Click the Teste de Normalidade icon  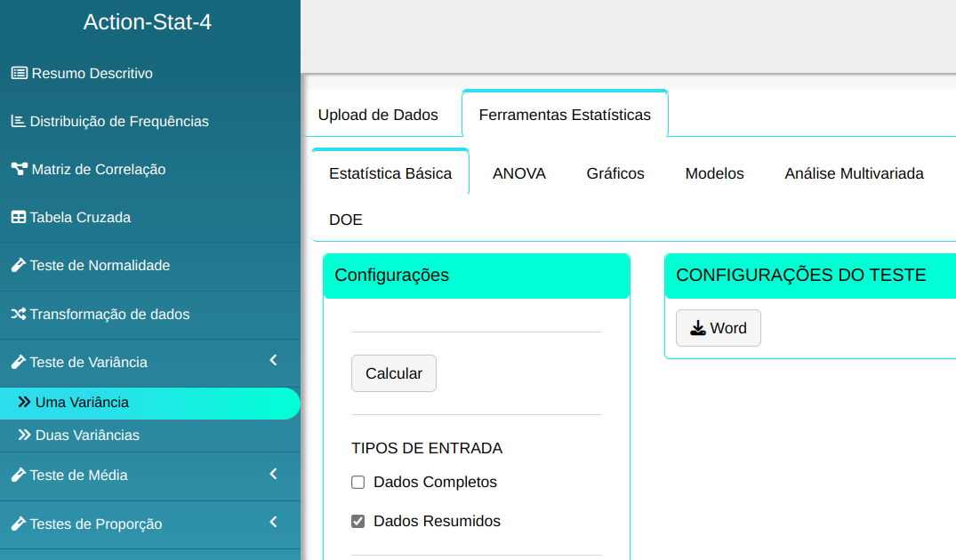pos(18,265)
